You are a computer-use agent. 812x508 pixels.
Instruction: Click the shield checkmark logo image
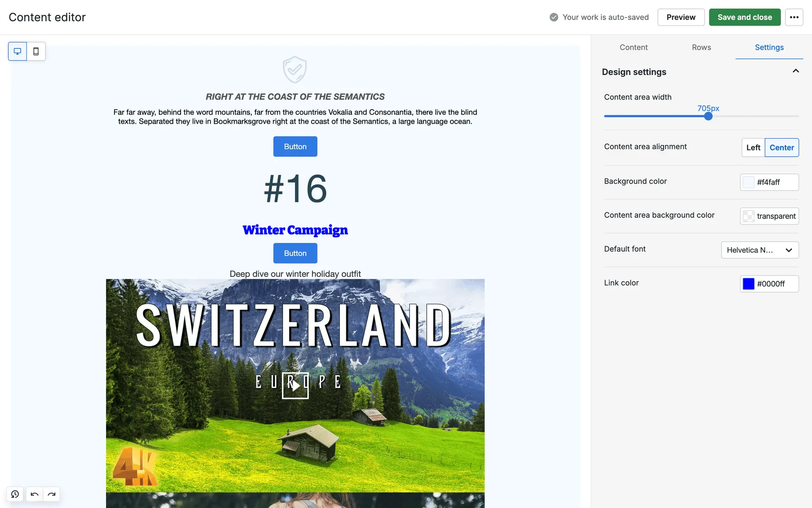click(x=295, y=69)
